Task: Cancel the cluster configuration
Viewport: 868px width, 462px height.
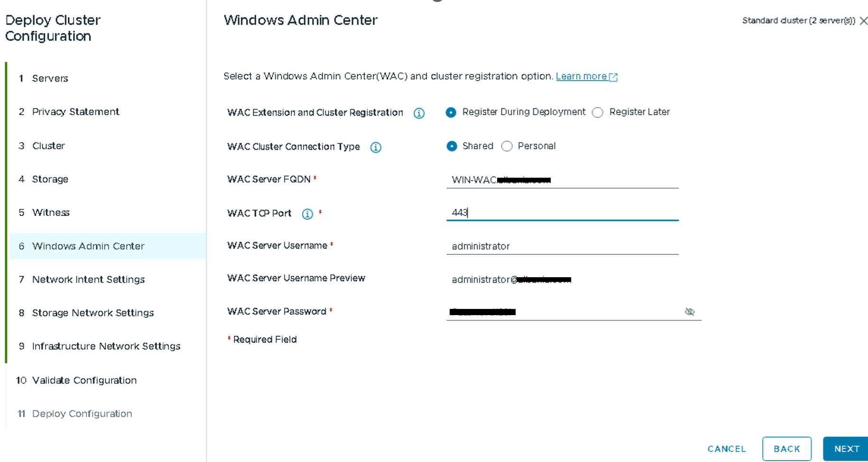Action: pos(726,449)
